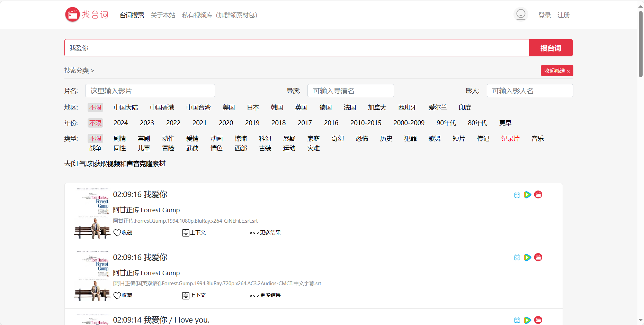Filter year by 更早
Viewport: 644px width, 325px height.
tap(505, 123)
